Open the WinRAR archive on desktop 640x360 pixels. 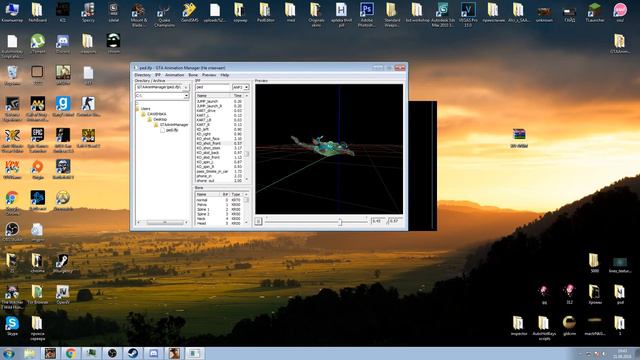519,138
